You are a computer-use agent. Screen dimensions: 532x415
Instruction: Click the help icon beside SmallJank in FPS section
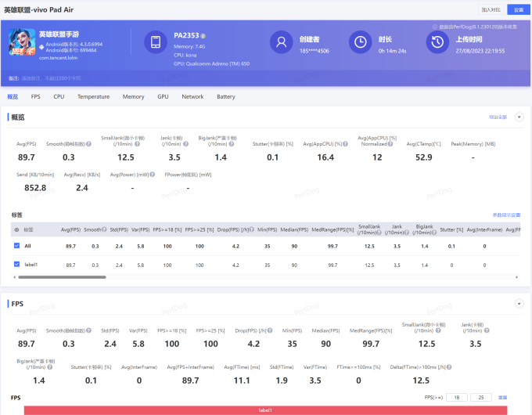point(438,330)
